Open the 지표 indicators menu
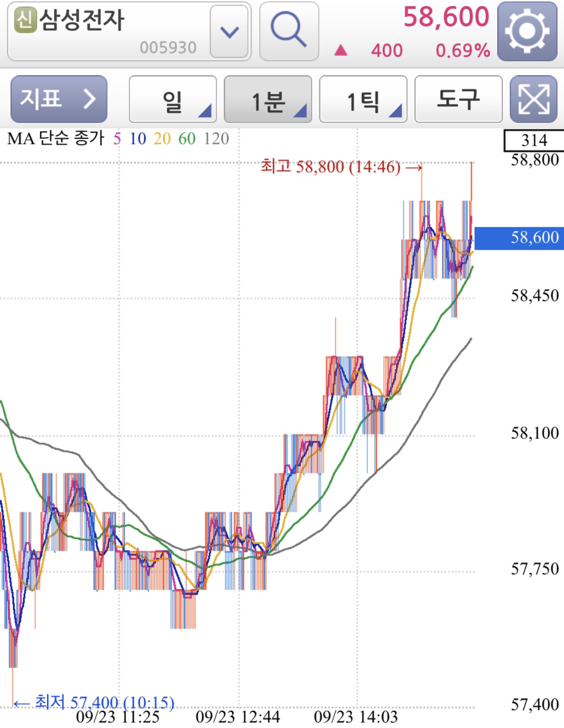564x728 pixels. coord(58,99)
